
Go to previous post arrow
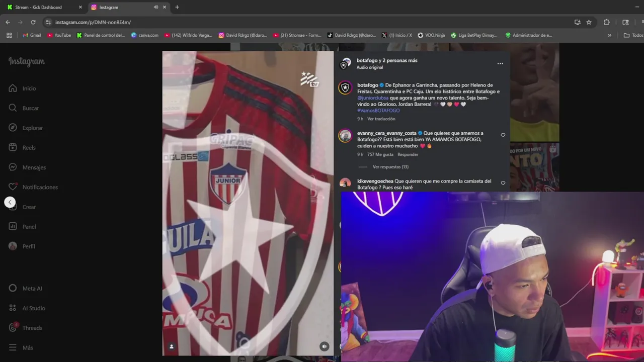[10, 202]
